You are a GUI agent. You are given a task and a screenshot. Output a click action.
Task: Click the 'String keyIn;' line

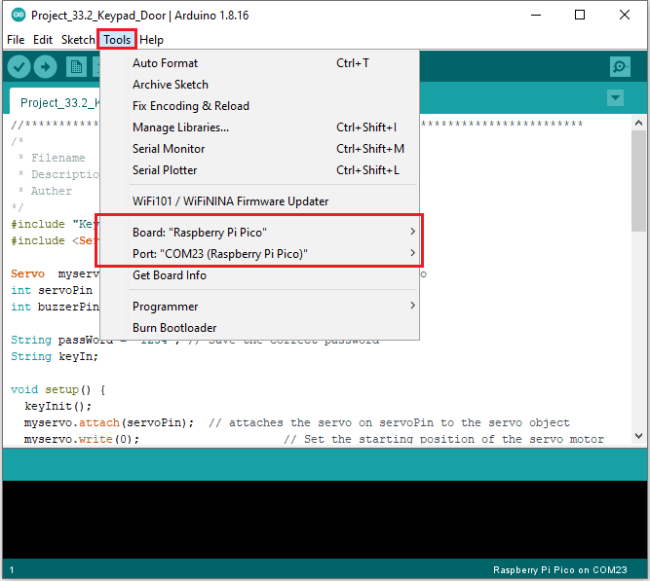(x=54, y=356)
